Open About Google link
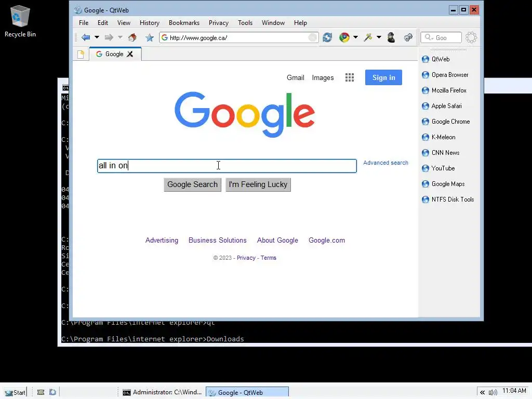Image resolution: width=532 pixels, height=399 pixels. pos(277,240)
